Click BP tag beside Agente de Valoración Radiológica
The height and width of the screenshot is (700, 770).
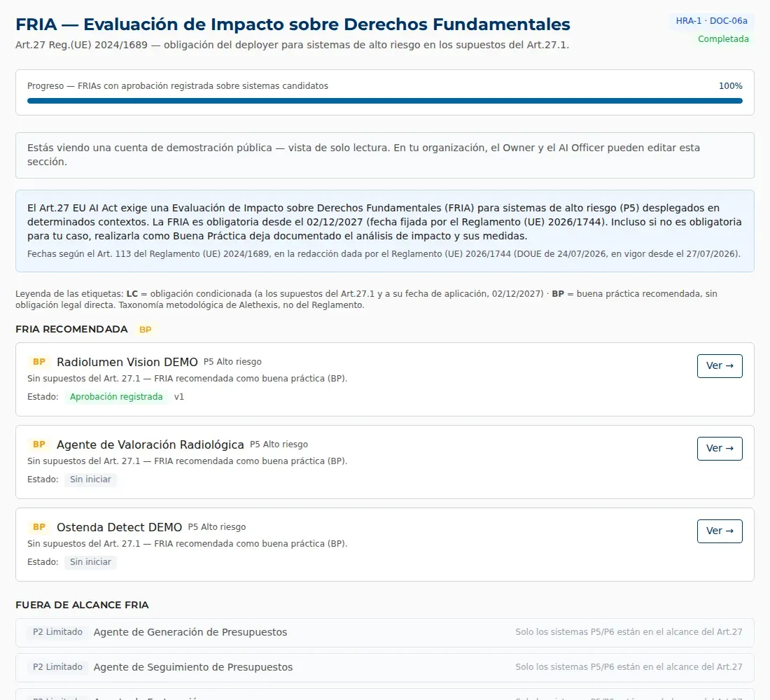click(38, 444)
